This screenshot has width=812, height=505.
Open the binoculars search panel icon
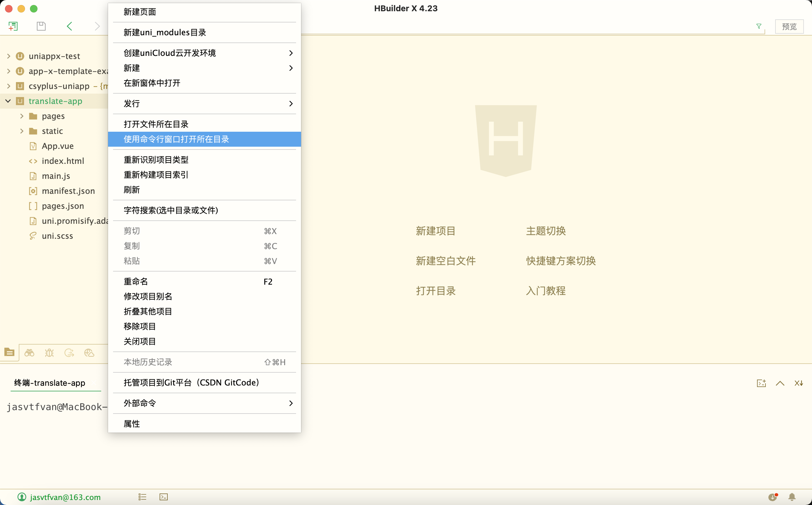pyautogui.click(x=29, y=353)
